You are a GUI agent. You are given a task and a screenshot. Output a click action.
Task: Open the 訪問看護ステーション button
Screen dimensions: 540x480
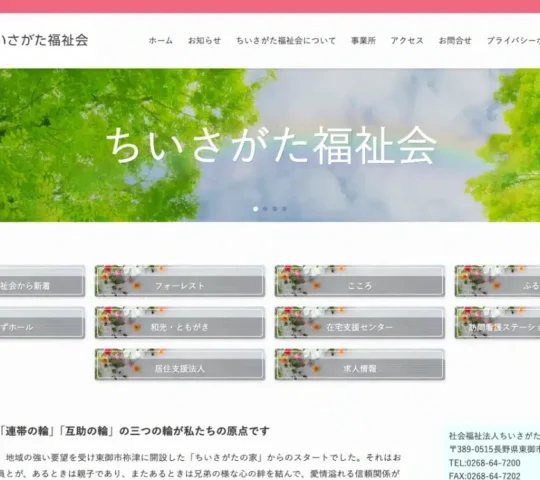point(497,323)
